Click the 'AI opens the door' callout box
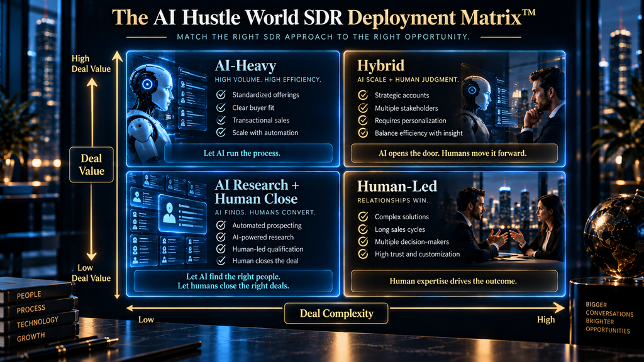644x362 pixels. [454, 153]
